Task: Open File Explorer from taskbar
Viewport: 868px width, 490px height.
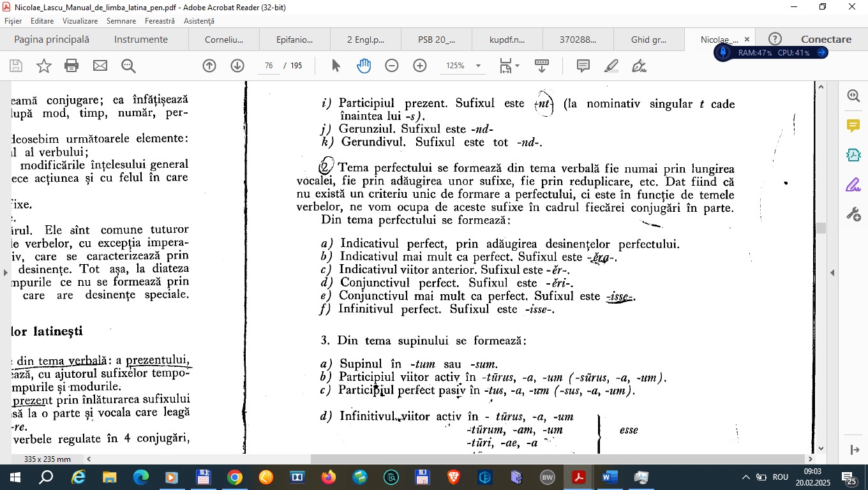Action: click(x=110, y=477)
